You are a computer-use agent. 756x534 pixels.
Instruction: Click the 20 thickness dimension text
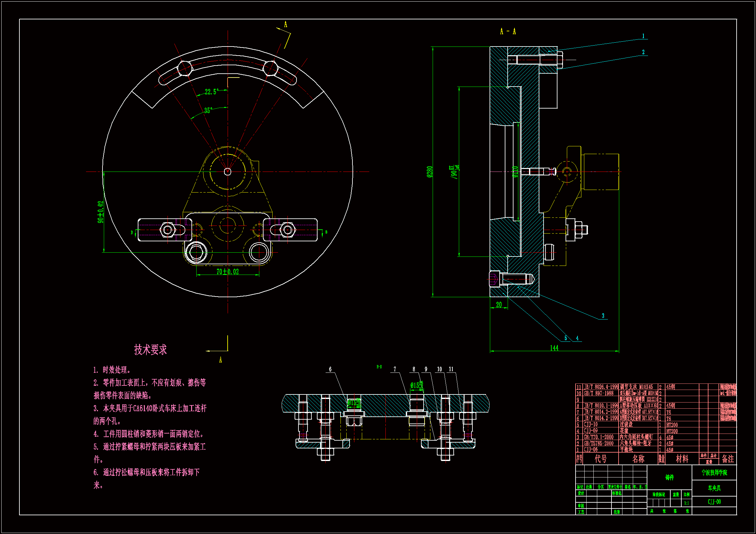[x=499, y=305]
